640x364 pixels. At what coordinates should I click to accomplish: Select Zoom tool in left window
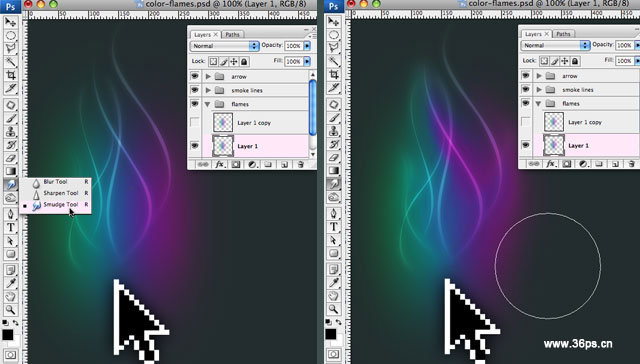click(11, 310)
